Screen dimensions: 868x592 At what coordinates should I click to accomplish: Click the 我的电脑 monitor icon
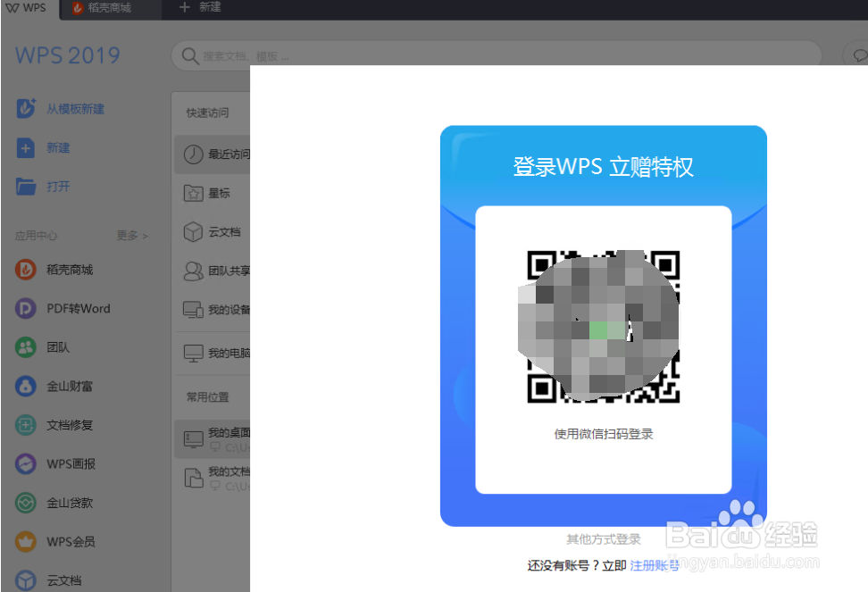click(x=193, y=353)
